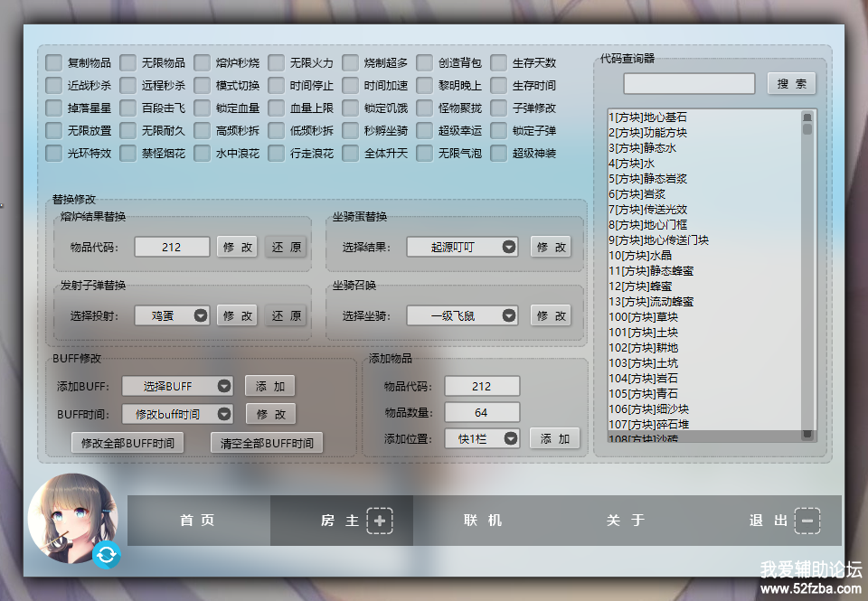Image resolution: width=868 pixels, height=601 pixels.
Task: Select list item 102[方块]耕地
Action: [x=704, y=348]
